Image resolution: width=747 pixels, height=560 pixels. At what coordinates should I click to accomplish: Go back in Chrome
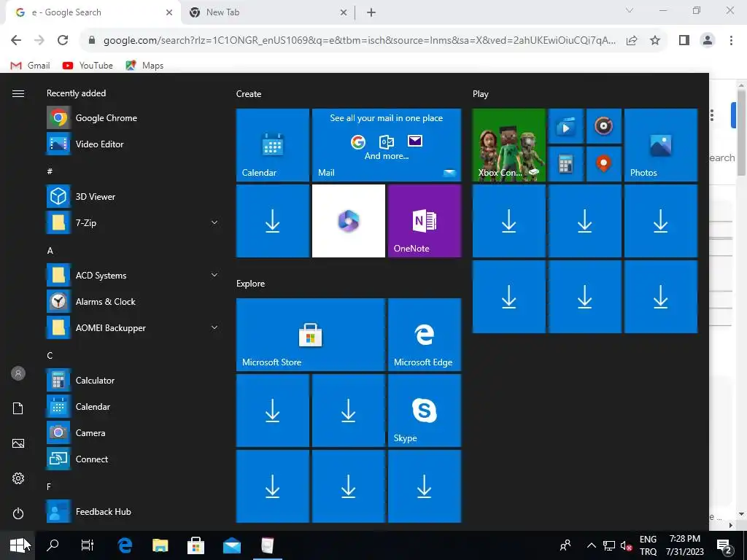point(16,40)
